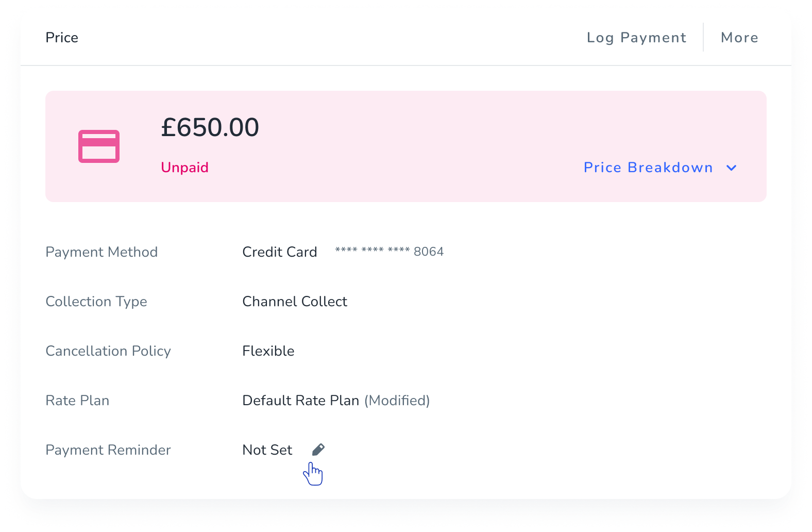Click the Cancellation Policy label

(108, 351)
